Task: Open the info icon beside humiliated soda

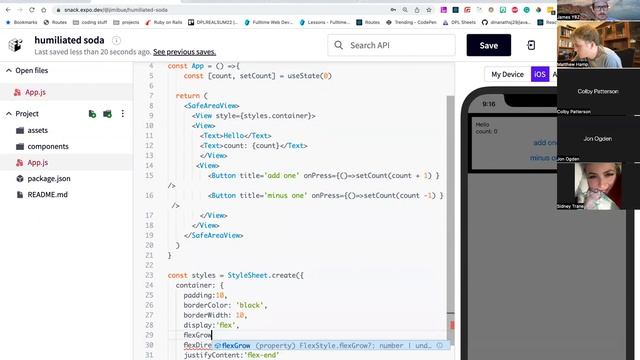Action: click(116, 40)
